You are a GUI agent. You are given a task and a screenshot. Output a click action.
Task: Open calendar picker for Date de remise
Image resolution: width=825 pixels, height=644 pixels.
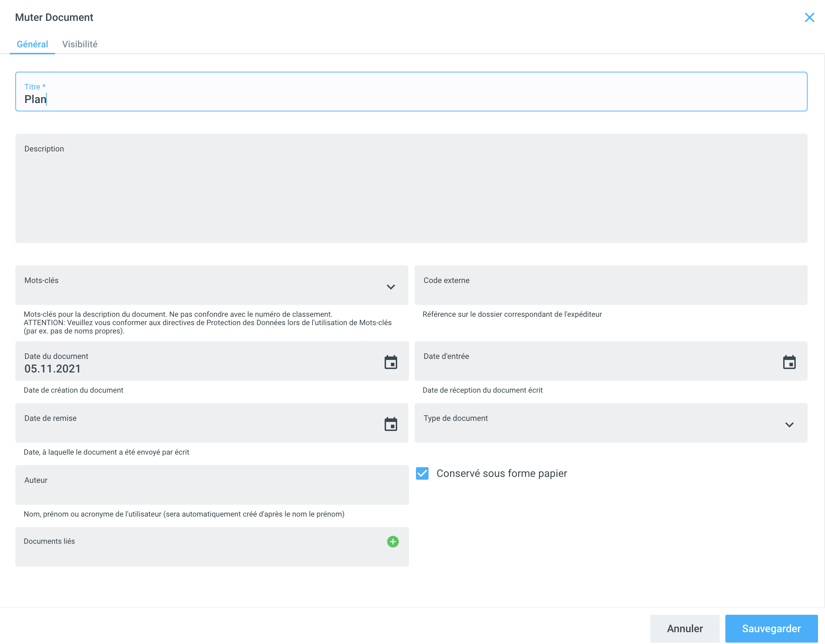tap(391, 424)
